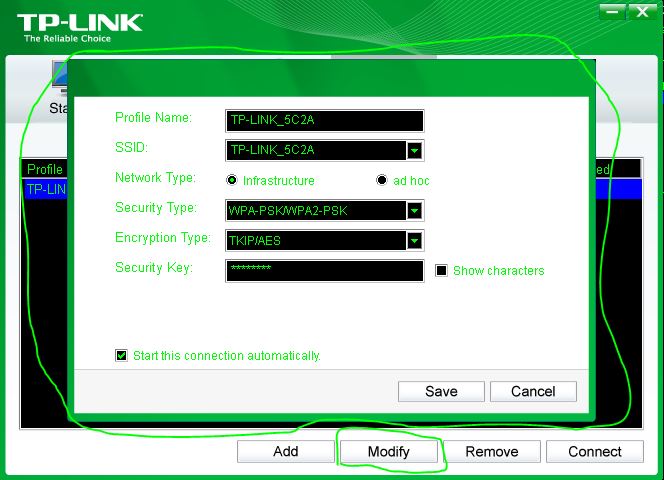Image resolution: width=664 pixels, height=480 pixels.
Task: Expand the Encryption Type dropdown
Action: click(x=415, y=241)
